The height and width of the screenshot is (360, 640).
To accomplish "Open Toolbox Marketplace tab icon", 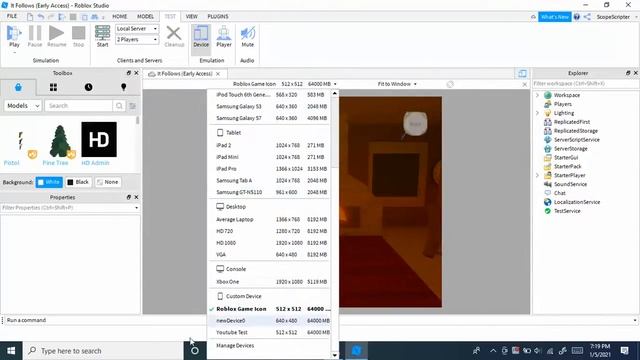I will tap(18, 87).
